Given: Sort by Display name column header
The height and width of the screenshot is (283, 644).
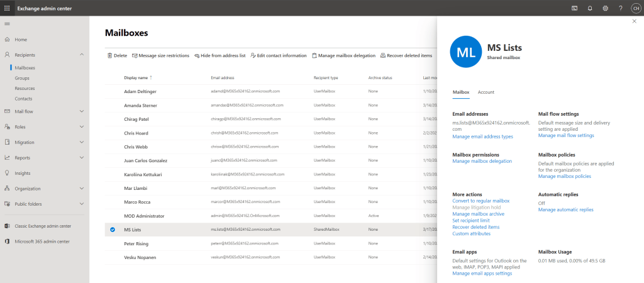Looking at the screenshot, I should click(x=136, y=77).
